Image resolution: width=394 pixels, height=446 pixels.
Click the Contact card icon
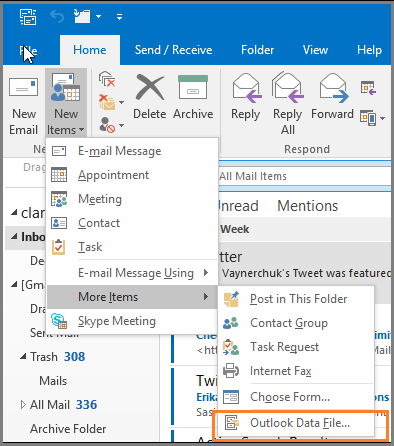pyautogui.click(x=59, y=223)
